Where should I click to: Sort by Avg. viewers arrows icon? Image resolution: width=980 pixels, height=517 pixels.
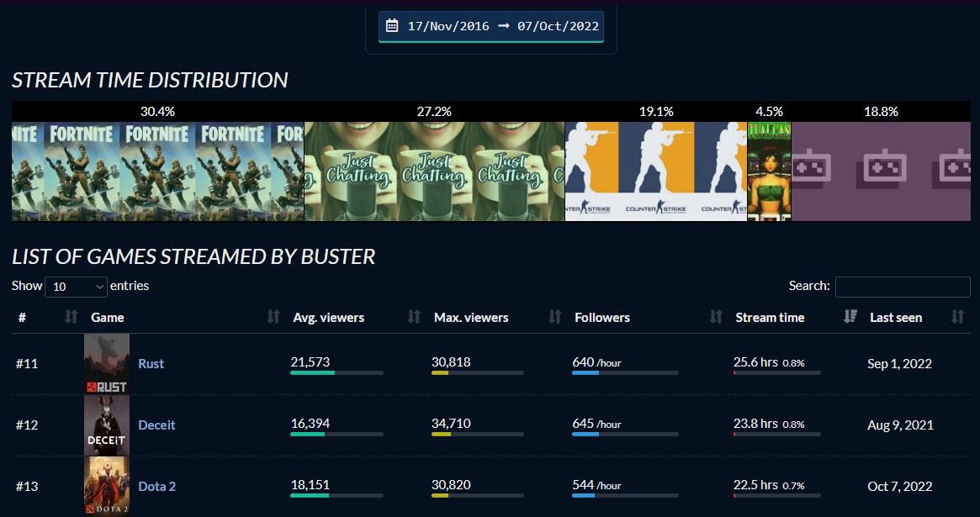coord(414,317)
